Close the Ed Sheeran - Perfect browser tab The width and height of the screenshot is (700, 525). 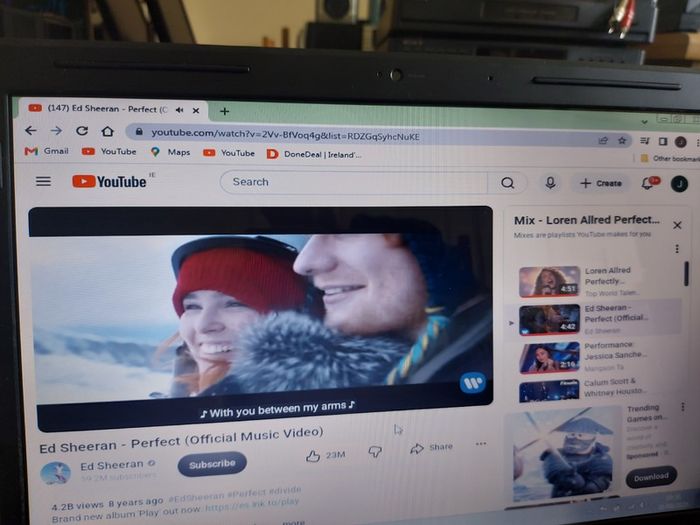point(196,110)
